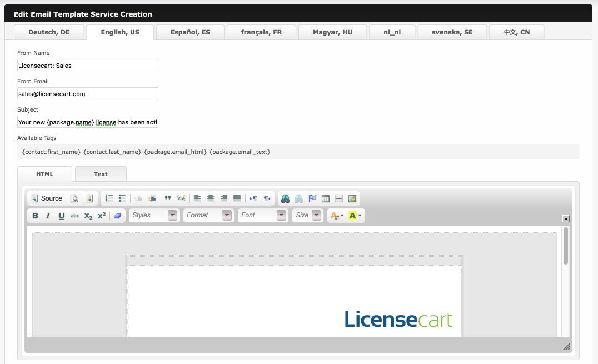Click the {package.email_text} tag text
Viewport: 598px width, 364px height.
pos(240,152)
